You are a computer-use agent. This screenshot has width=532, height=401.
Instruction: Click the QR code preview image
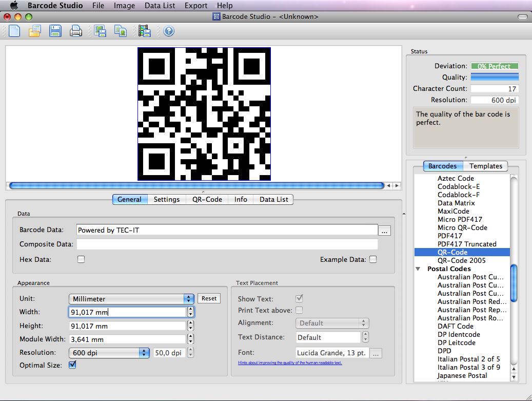click(x=204, y=114)
